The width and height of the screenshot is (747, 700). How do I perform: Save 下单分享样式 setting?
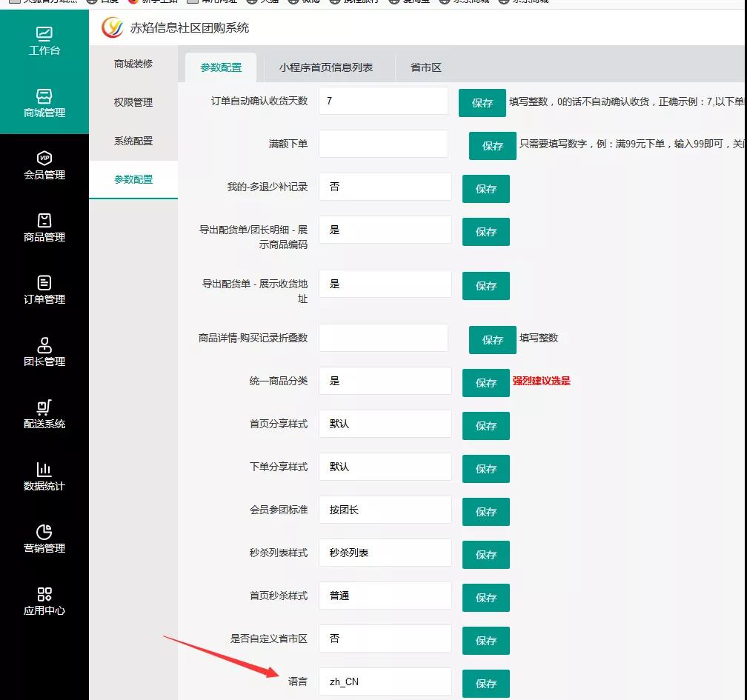coord(486,469)
